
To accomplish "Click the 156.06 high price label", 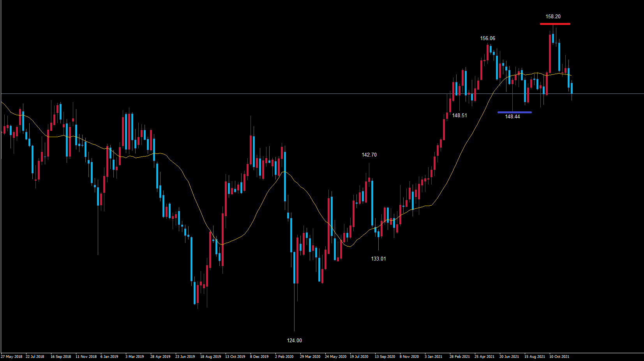I will (x=487, y=39).
